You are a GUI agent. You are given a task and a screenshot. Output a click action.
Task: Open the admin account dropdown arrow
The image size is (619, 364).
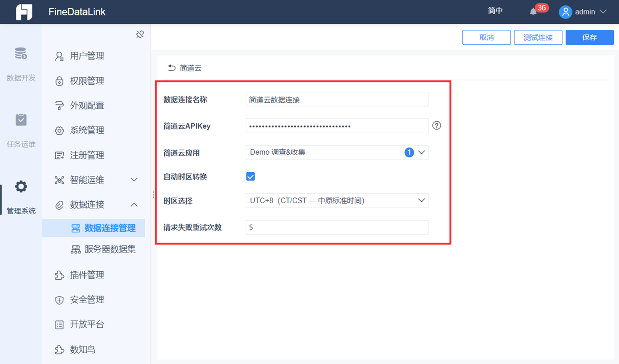coord(603,12)
